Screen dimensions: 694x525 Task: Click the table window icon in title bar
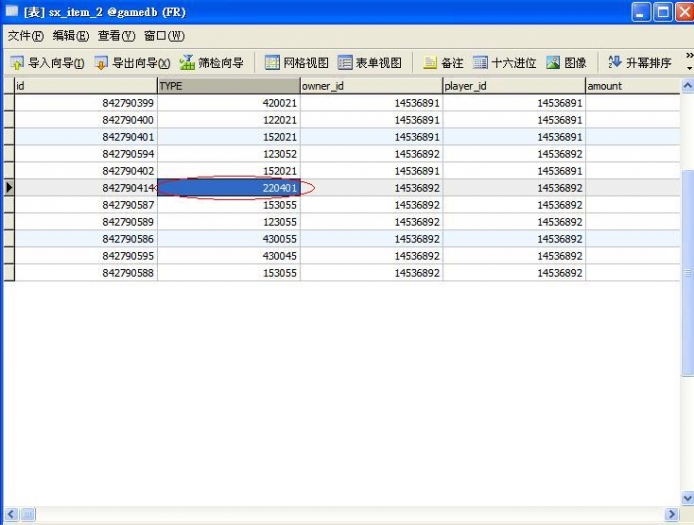click(x=12, y=11)
